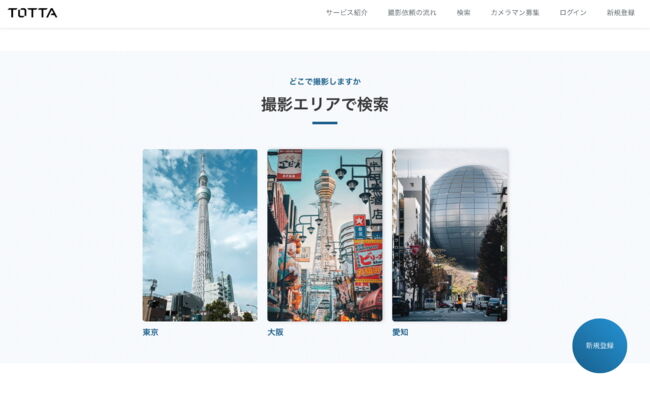Image resolution: width=650 pixels, height=395 pixels.
Task: Click the blue divider line under heading
Action: [325, 123]
